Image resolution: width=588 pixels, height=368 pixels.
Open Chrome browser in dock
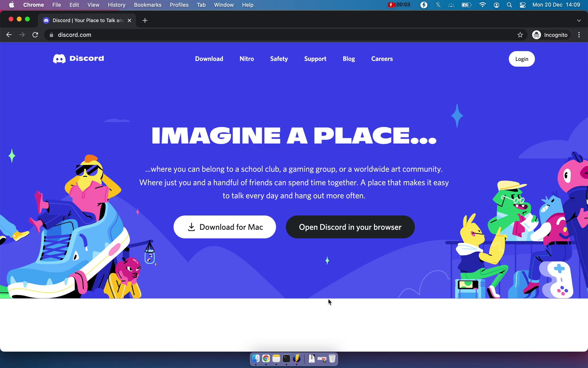point(266,359)
